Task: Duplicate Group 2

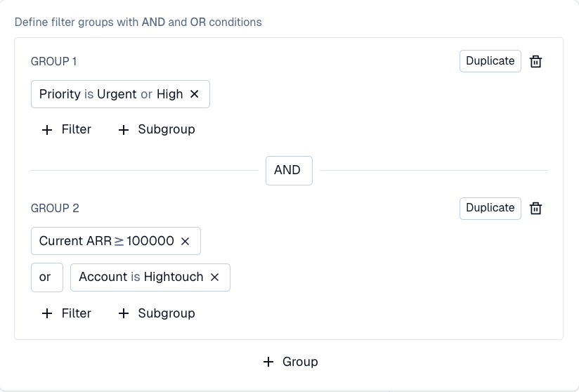Action: pos(490,208)
